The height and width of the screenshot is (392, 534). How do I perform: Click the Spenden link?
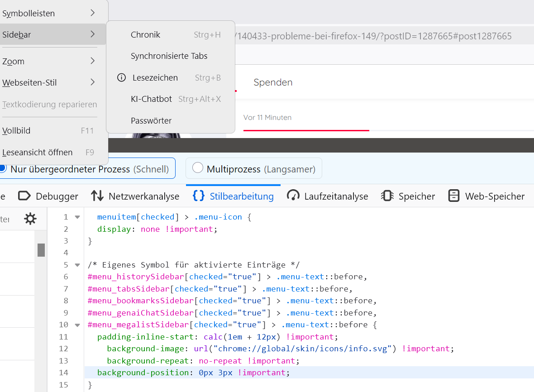tap(273, 82)
